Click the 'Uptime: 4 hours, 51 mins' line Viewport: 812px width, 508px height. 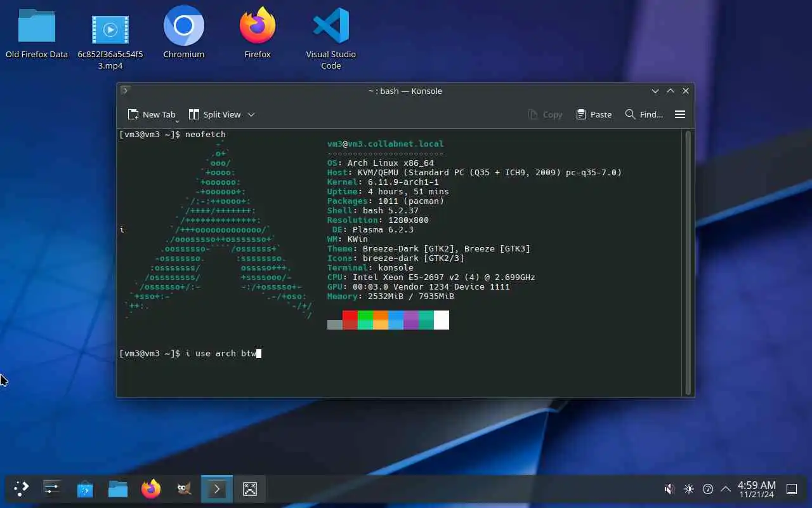(388, 192)
